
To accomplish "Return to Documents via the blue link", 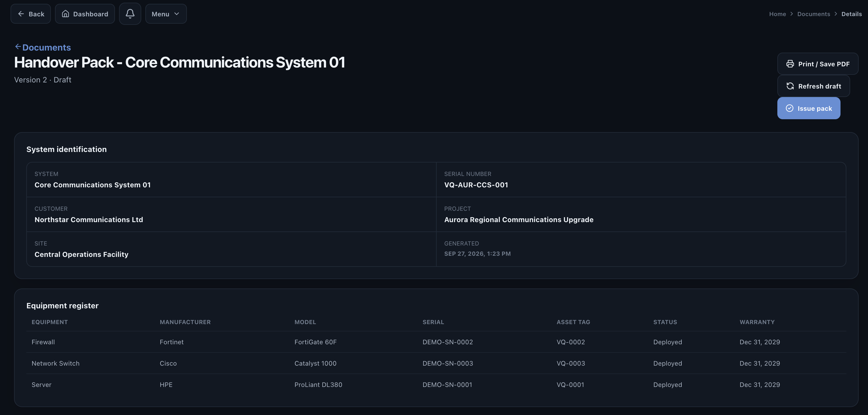I will tap(43, 48).
